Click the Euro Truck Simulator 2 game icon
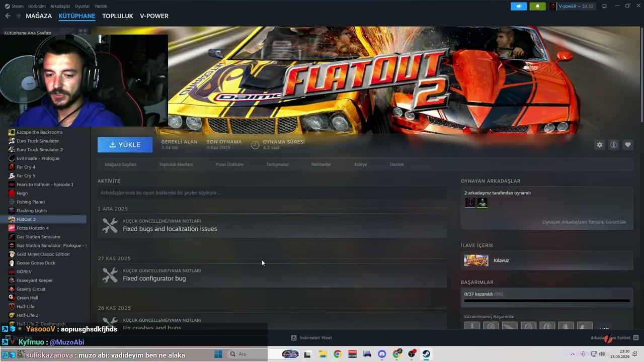644x362 pixels. [x=12, y=150]
